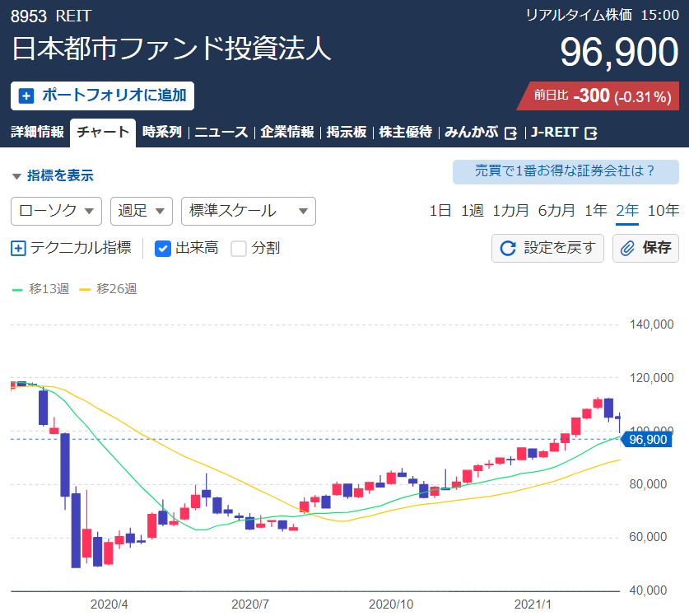The image size is (689, 616).
Task: Open the 企業情報 tab
Action: click(287, 132)
